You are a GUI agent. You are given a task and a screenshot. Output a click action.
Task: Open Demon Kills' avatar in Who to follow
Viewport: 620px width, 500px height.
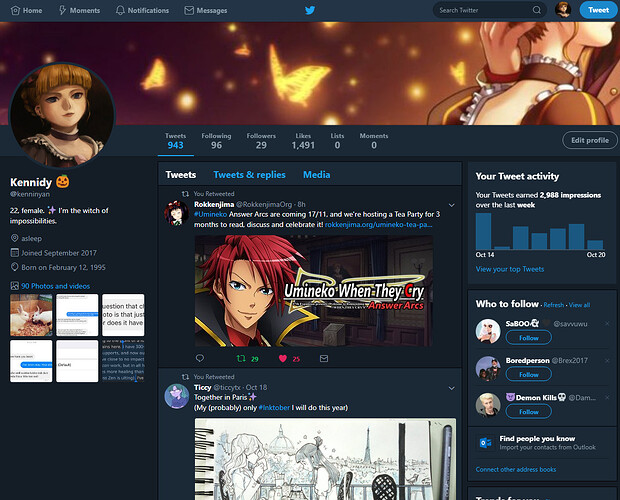[x=488, y=405]
